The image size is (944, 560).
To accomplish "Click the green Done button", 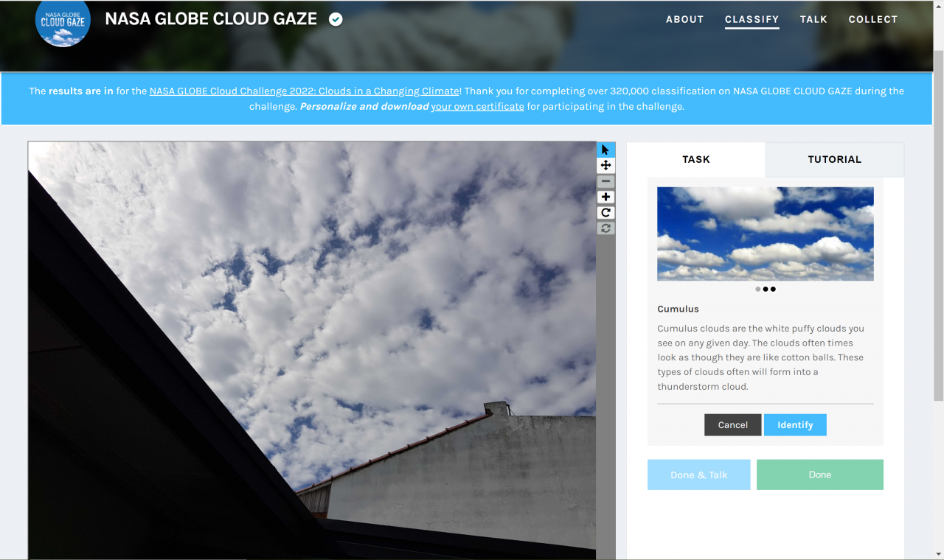I will (x=820, y=475).
